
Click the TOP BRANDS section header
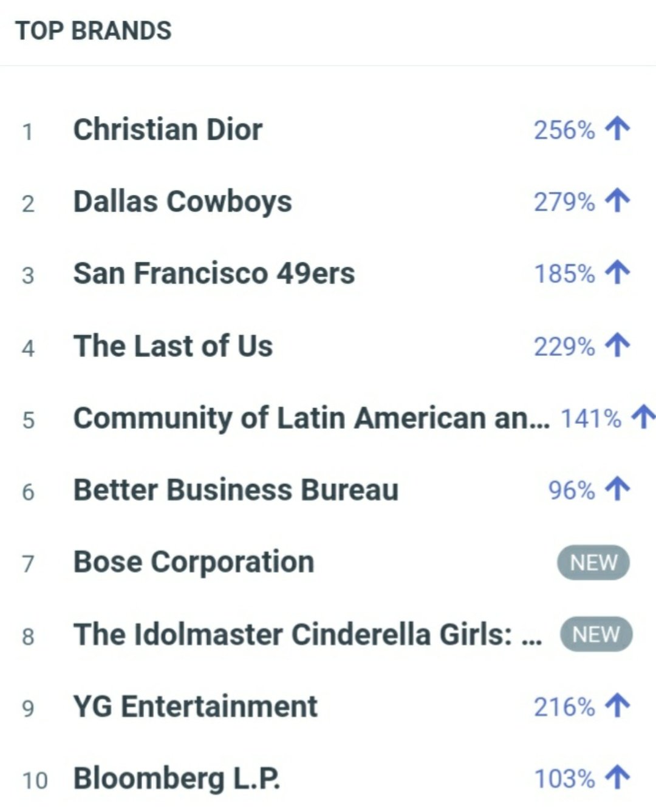point(94,30)
